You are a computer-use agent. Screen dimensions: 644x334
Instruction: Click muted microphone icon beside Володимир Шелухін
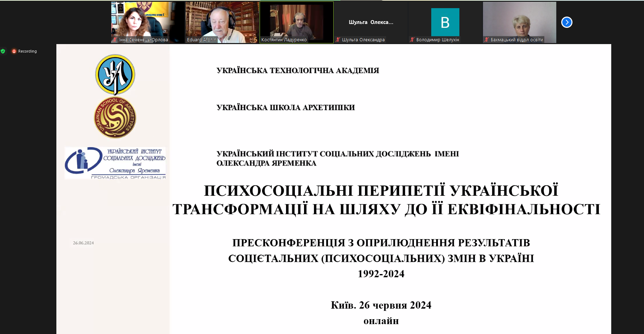click(412, 40)
